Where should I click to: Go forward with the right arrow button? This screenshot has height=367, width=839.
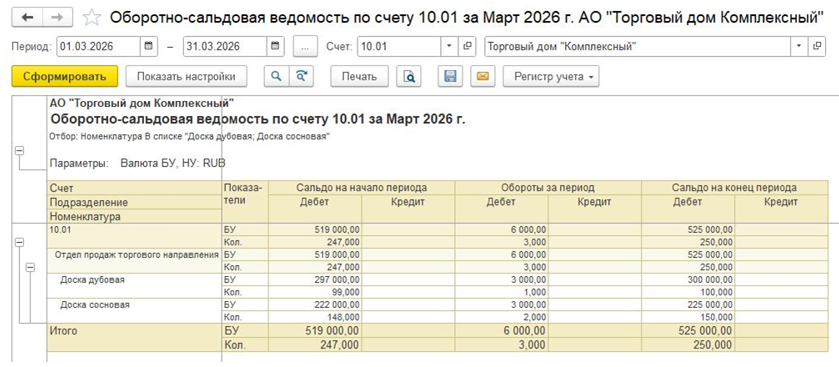click(x=58, y=18)
